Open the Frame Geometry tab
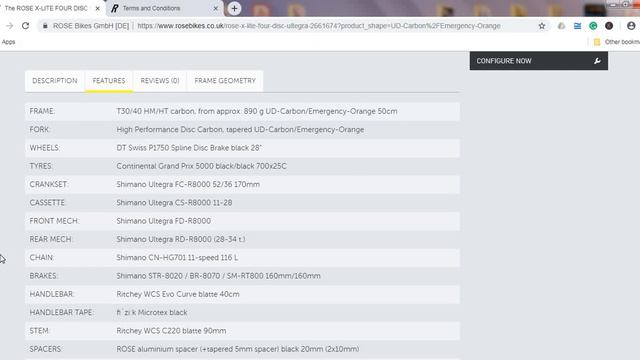The height and width of the screenshot is (360, 640). (x=225, y=81)
